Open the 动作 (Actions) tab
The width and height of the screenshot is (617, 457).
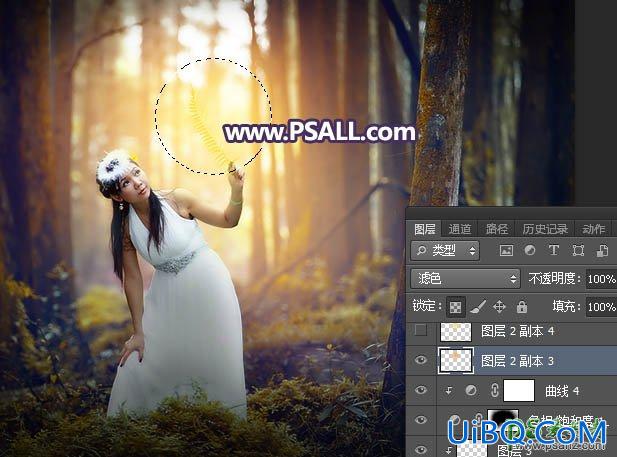pyautogui.click(x=593, y=229)
